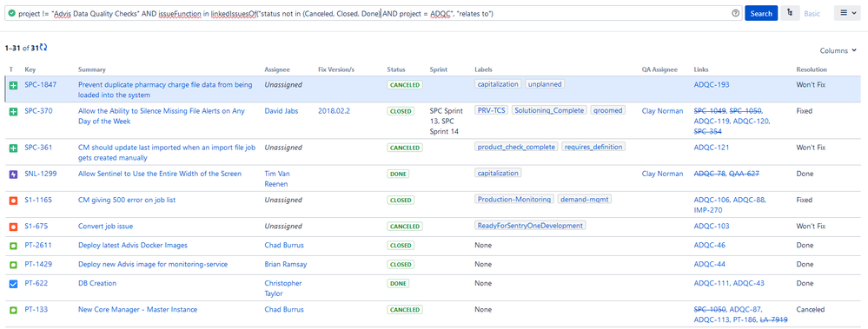Screen dimensions: 868x329
Task: Click the issue type icon for SPC-361
Action: pyautogui.click(x=14, y=148)
